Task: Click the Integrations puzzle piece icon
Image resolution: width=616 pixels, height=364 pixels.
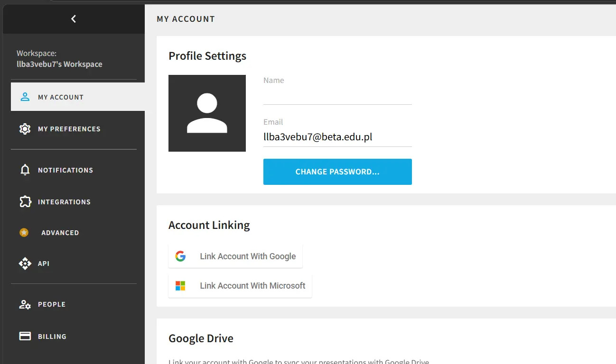Action: pos(25,202)
